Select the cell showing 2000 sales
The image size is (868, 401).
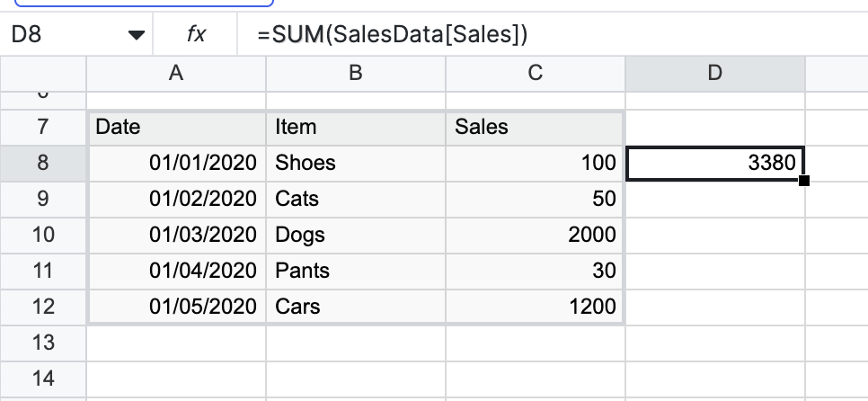coord(536,235)
